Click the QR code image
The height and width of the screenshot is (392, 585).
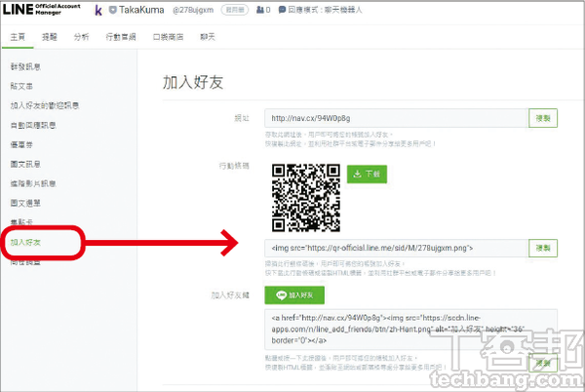click(x=306, y=198)
